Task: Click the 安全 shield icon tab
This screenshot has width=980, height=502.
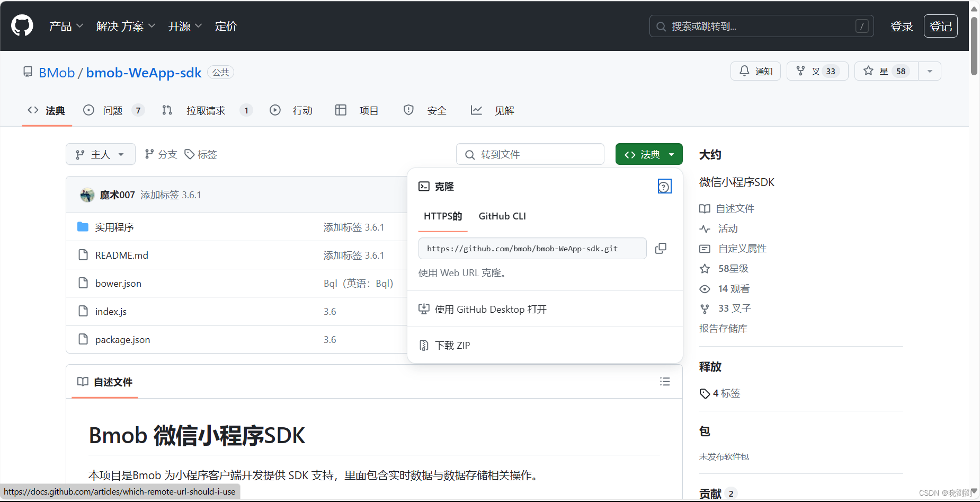Action: point(408,110)
